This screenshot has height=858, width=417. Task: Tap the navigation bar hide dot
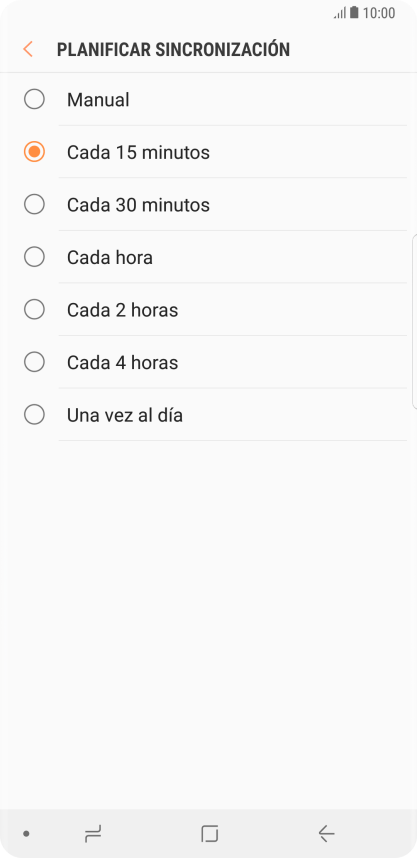click(x=26, y=834)
